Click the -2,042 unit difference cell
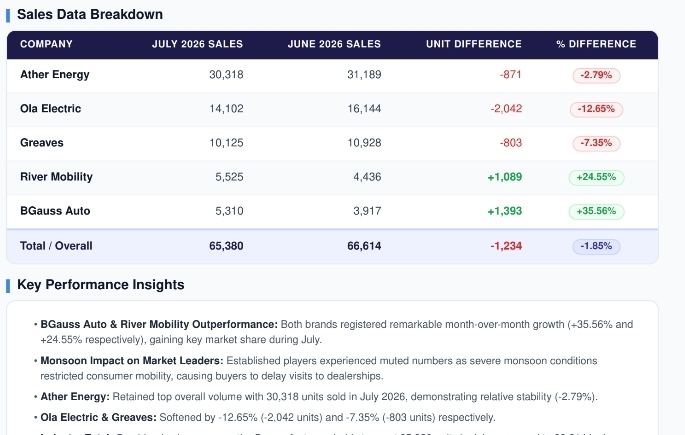 506,109
